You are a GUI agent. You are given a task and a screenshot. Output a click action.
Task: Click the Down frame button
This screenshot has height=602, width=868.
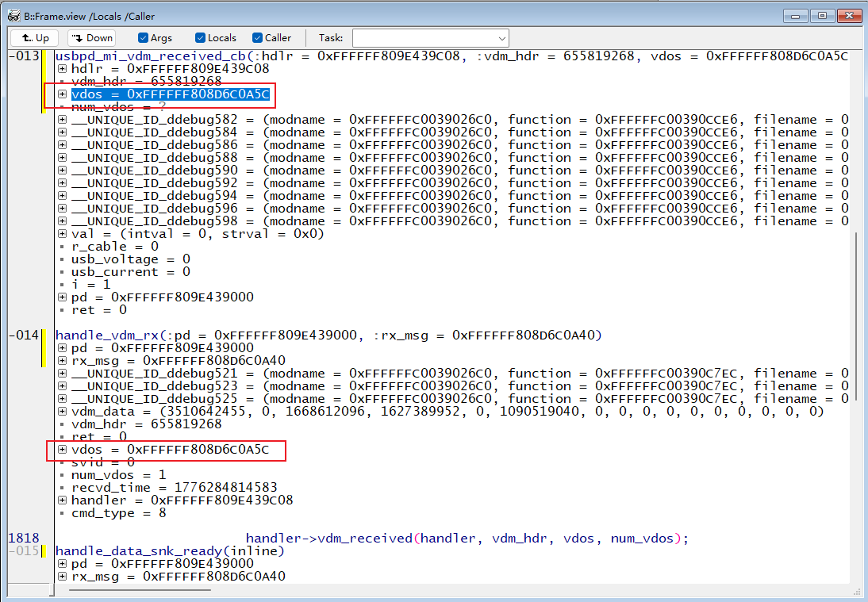pyautogui.click(x=91, y=38)
